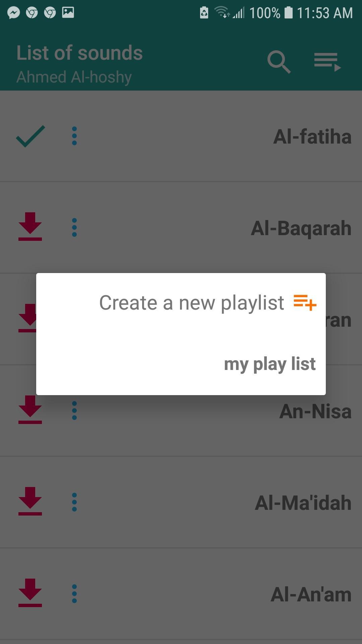This screenshot has height=644, width=362.
Task: Tap the orange add-playlist icon
Action: point(305,303)
